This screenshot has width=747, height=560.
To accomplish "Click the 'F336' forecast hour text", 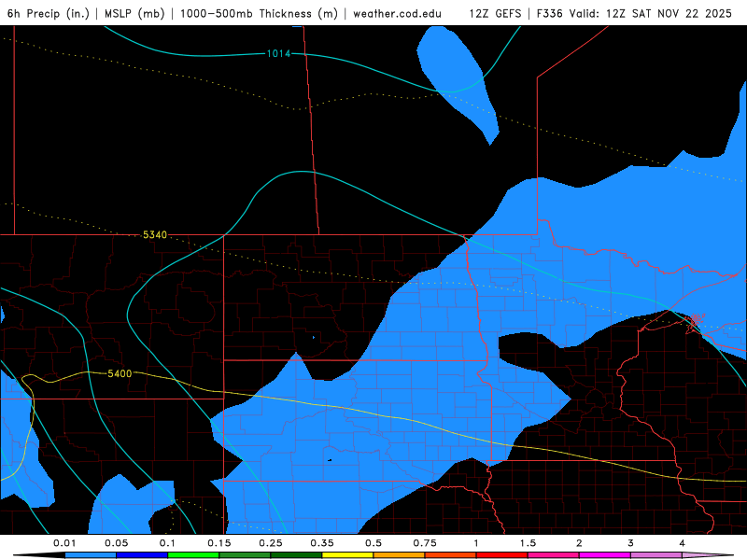I will click(x=549, y=13).
